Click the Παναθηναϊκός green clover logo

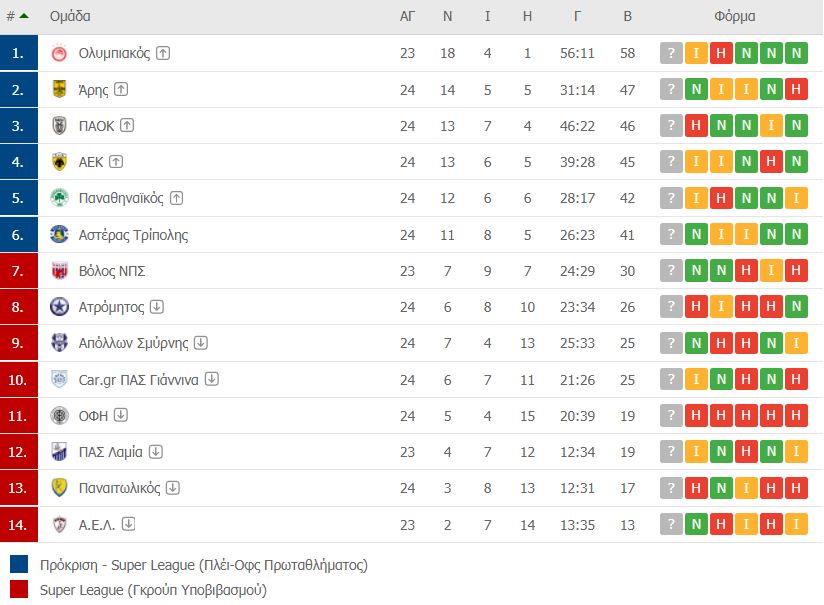[x=59, y=198]
